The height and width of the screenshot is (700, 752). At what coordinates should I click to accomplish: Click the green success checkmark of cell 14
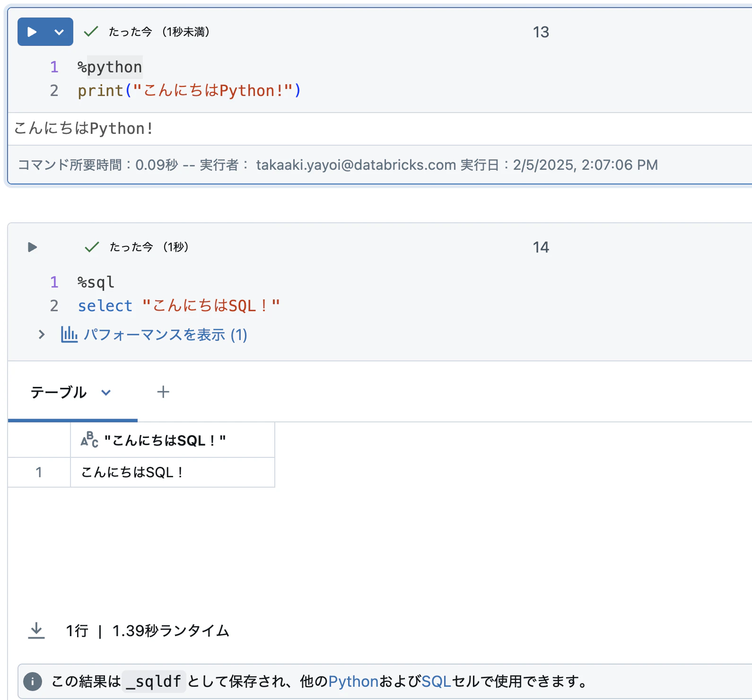(91, 247)
